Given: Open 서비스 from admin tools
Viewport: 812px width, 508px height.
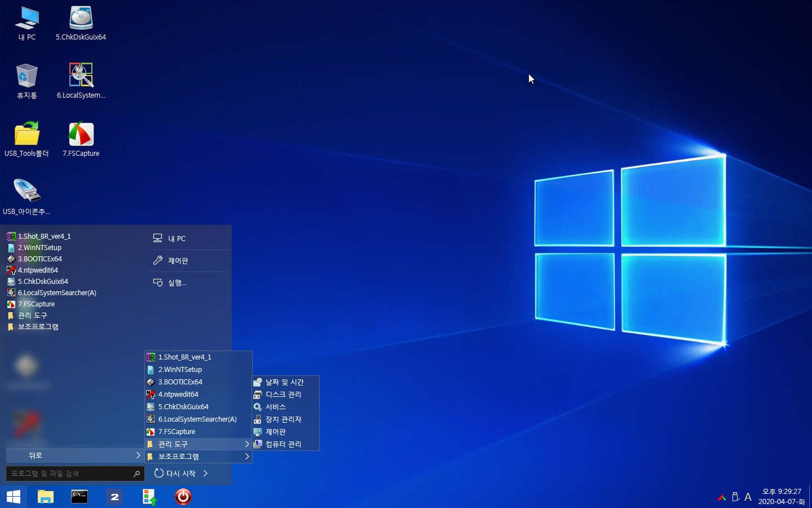Looking at the screenshot, I should pos(285,407).
